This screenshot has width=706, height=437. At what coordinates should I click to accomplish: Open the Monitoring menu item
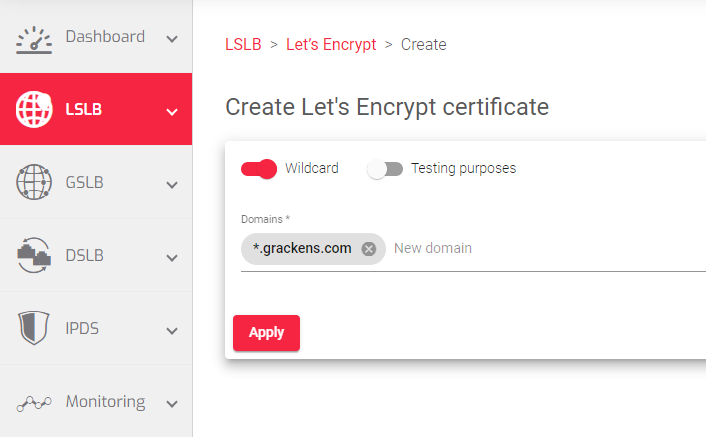[x=96, y=401]
